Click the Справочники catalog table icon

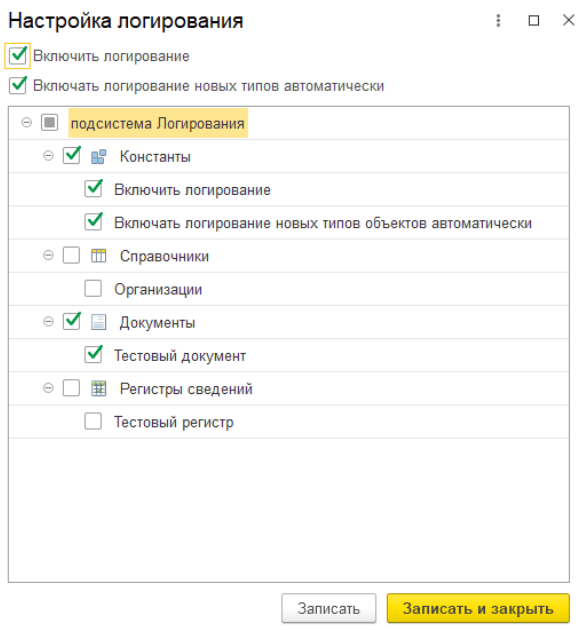click(x=98, y=256)
